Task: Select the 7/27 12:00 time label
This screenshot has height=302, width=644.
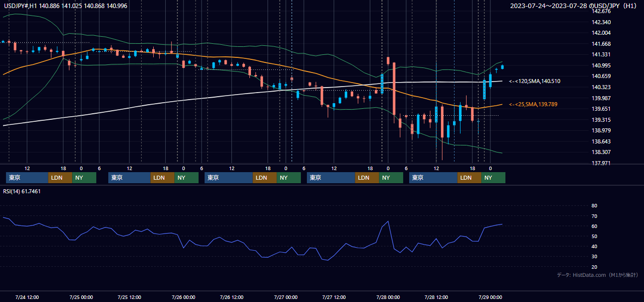Action: pos(334,297)
